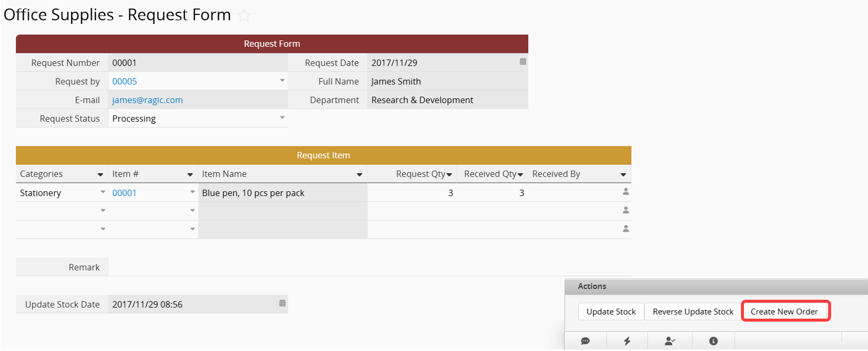Viewport: 868px width, 351px height.
Task: Open the james@ragic.com email link
Action: pos(147,100)
